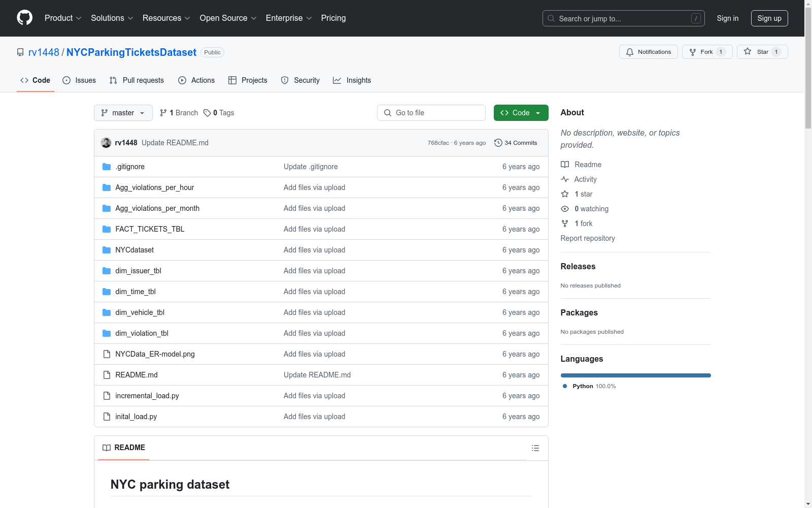Click the folder icon beside dim_violation_tbl
812x508 pixels.
107,333
